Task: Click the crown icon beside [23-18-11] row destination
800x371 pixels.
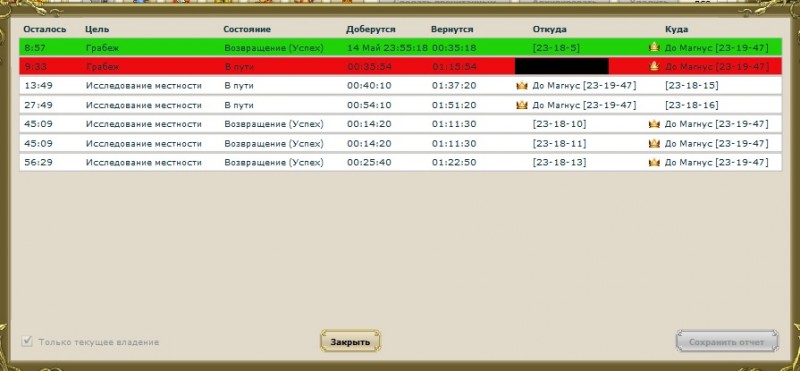Action: pos(654,143)
